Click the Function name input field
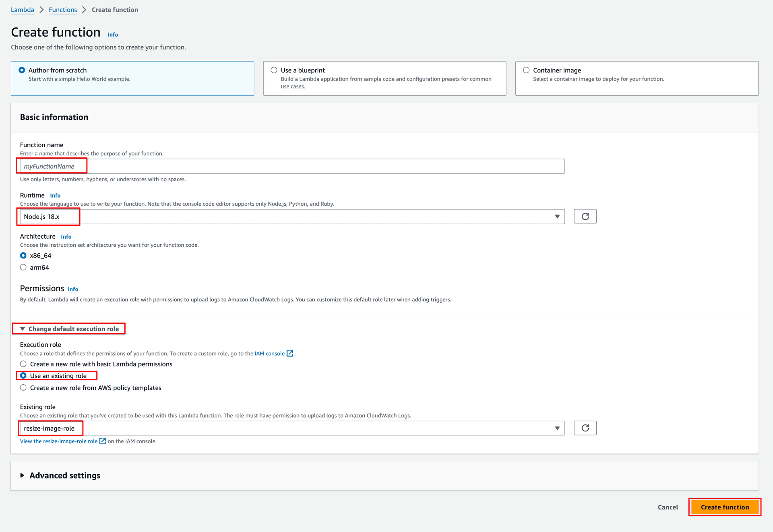The height and width of the screenshot is (532, 773). pos(292,166)
